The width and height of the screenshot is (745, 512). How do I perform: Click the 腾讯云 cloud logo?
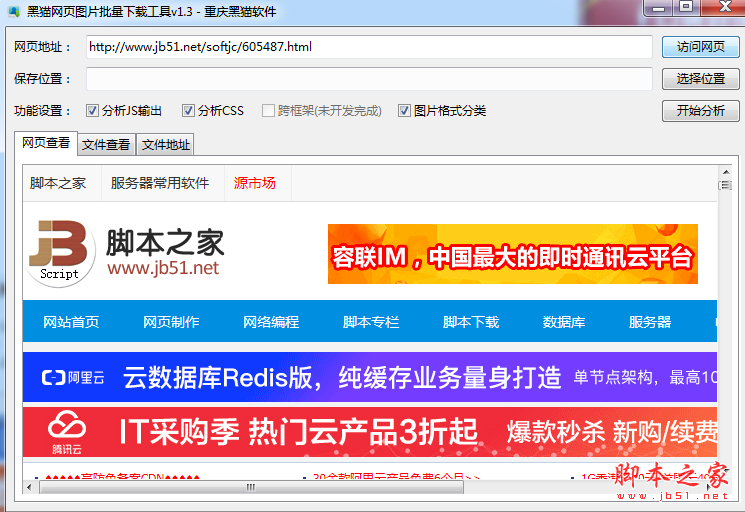coord(67,432)
